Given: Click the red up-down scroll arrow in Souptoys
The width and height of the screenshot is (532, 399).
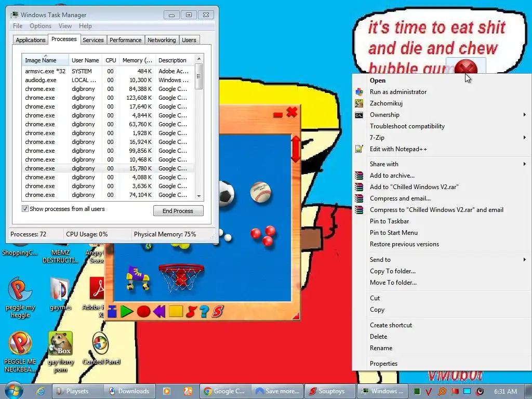Looking at the screenshot, I should tap(296, 149).
